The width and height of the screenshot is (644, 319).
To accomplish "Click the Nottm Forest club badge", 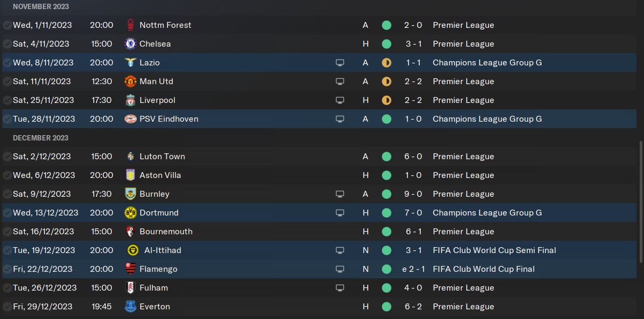I will (x=130, y=25).
